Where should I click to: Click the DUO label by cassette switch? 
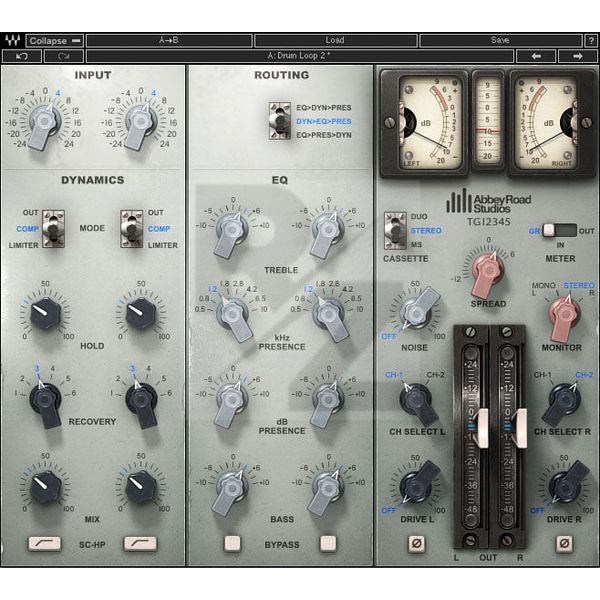click(419, 217)
